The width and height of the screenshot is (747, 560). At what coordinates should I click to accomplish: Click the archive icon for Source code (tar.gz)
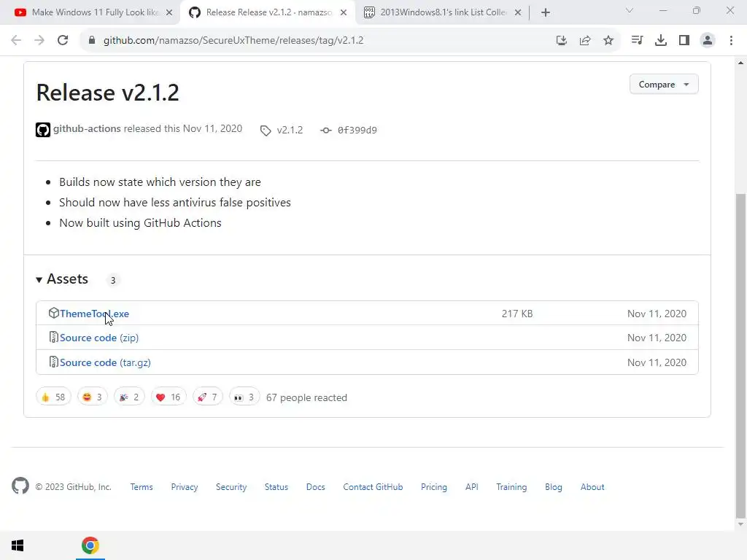pos(53,362)
